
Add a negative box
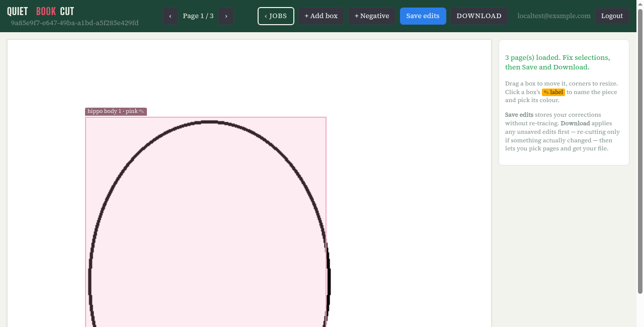pos(372,16)
